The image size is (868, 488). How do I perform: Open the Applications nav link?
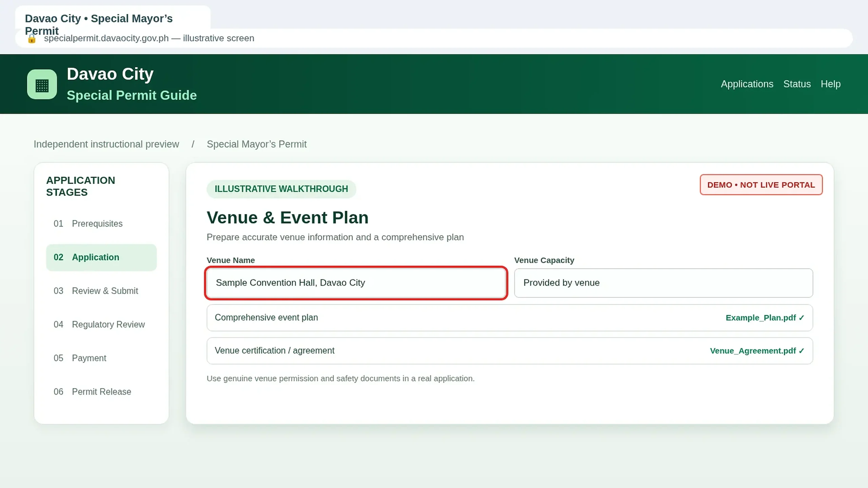point(747,84)
